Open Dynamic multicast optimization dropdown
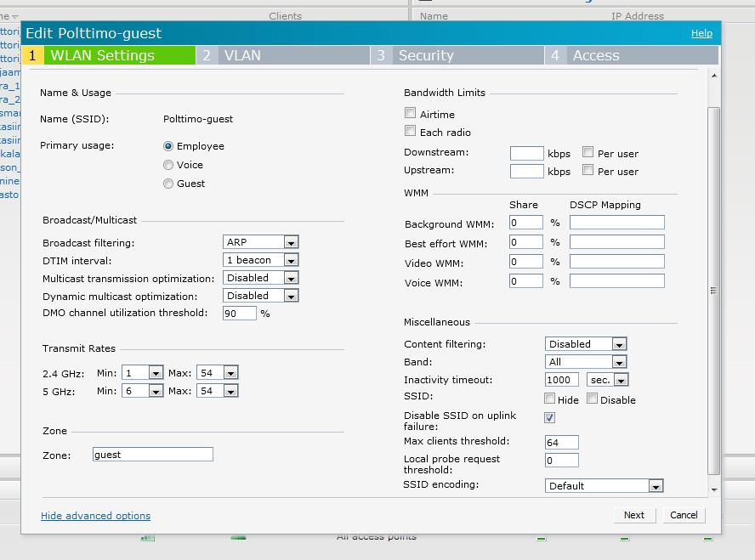The image size is (755, 560). (260, 296)
